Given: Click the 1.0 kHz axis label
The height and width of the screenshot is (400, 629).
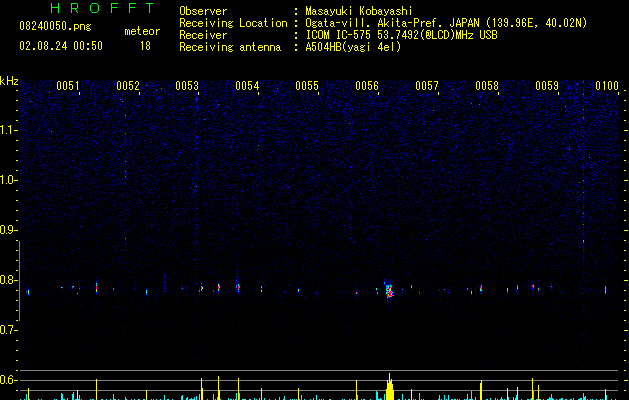Looking at the screenshot, I should (8, 180).
